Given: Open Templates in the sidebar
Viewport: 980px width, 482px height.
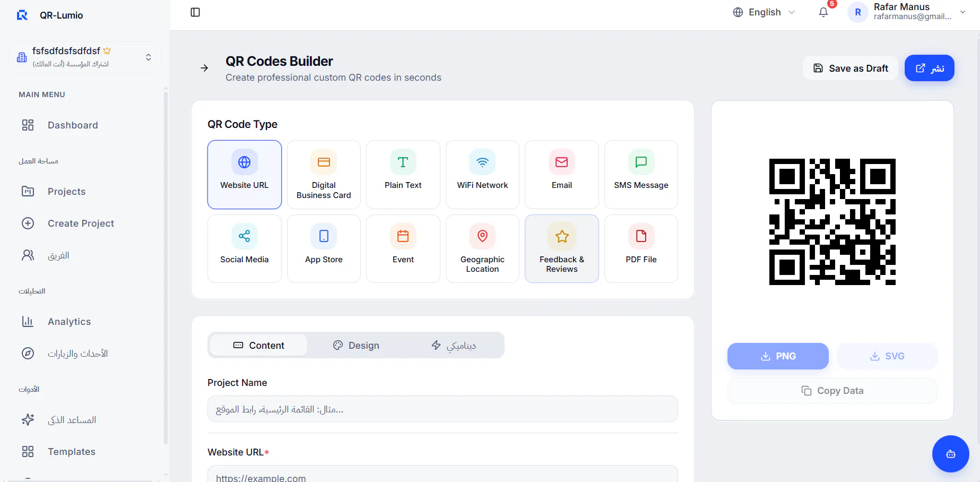Looking at the screenshot, I should (x=84, y=452).
